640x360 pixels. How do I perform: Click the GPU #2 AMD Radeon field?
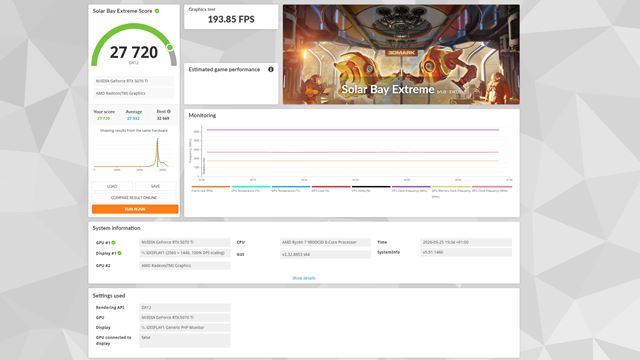pyautogui.click(x=184, y=265)
